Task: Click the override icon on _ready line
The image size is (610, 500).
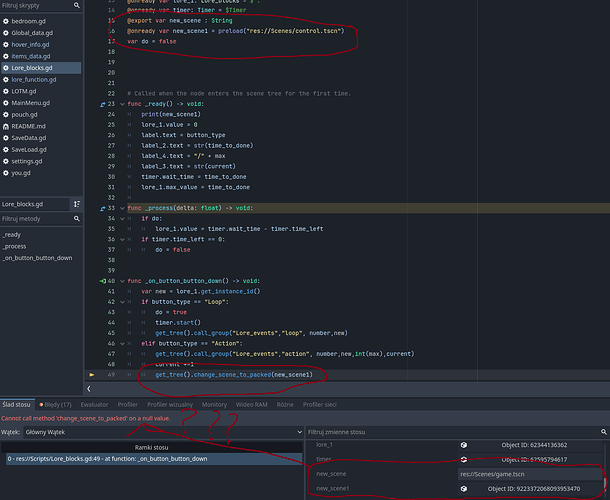Action: (x=104, y=103)
